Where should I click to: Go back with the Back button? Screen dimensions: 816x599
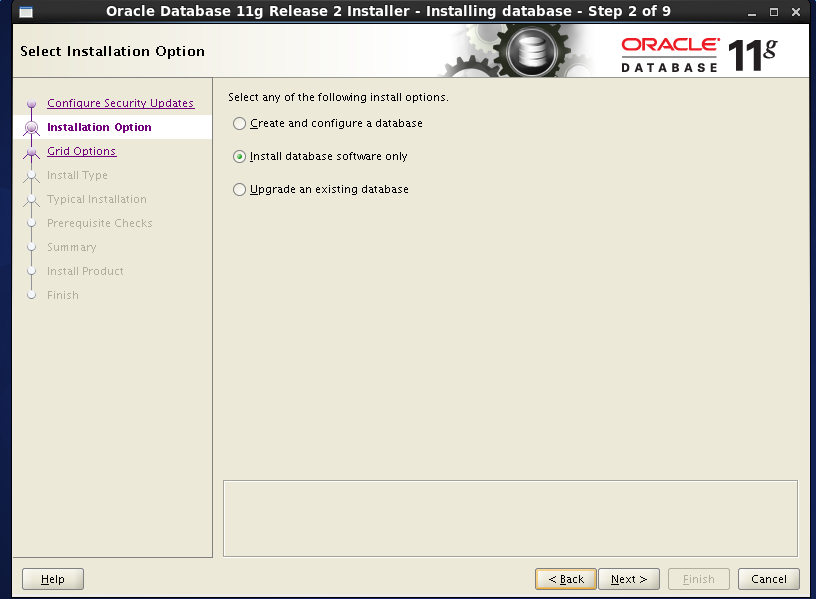click(x=566, y=579)
